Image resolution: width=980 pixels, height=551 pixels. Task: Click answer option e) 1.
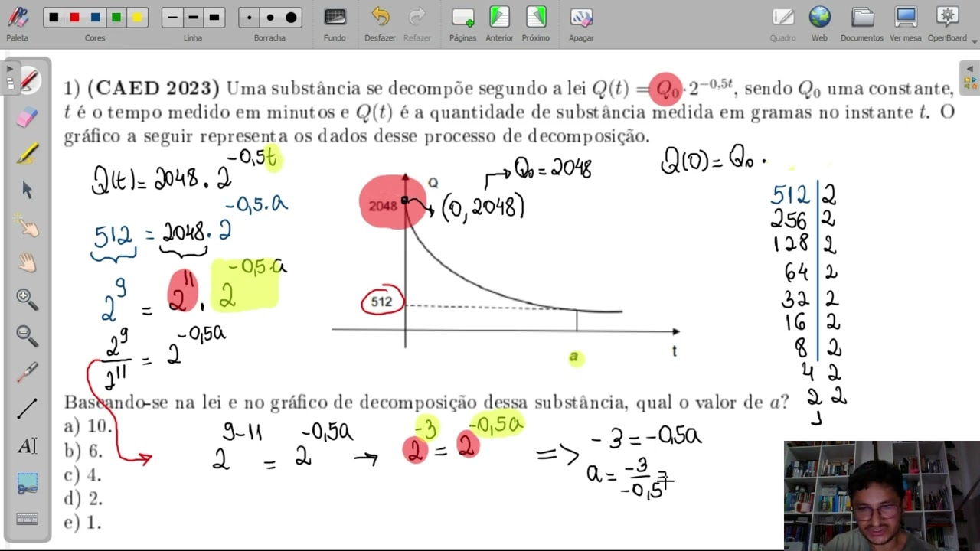pos(83,523)
